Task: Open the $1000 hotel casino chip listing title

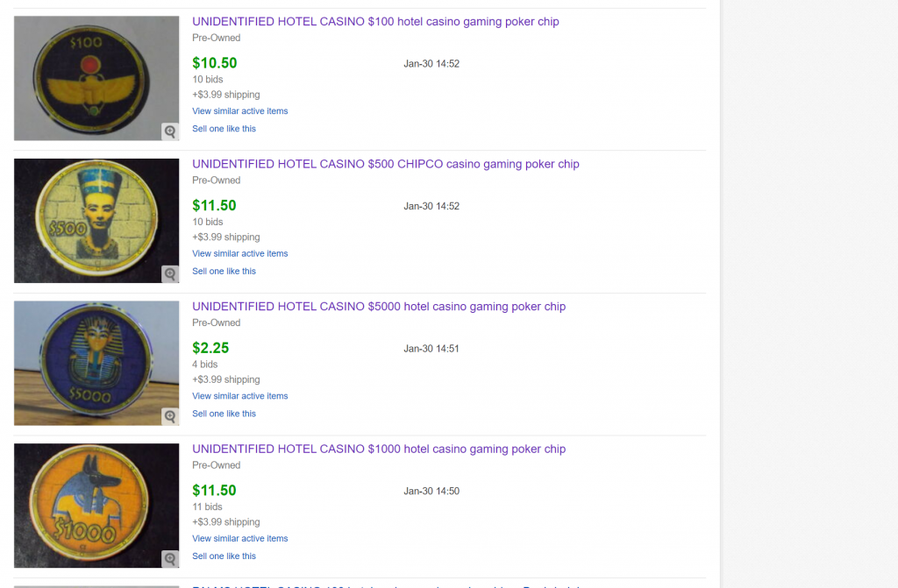Action: click(379, 449)
